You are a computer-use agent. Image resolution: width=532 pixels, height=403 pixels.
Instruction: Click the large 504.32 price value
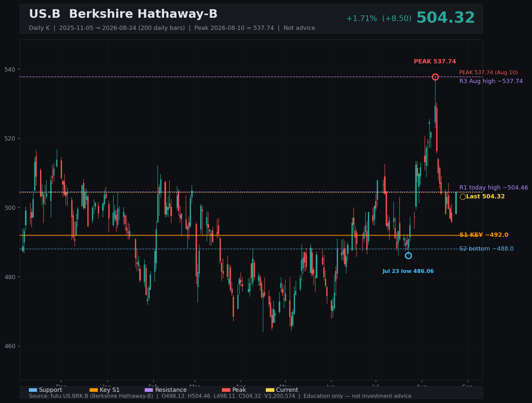coord(445,18)
